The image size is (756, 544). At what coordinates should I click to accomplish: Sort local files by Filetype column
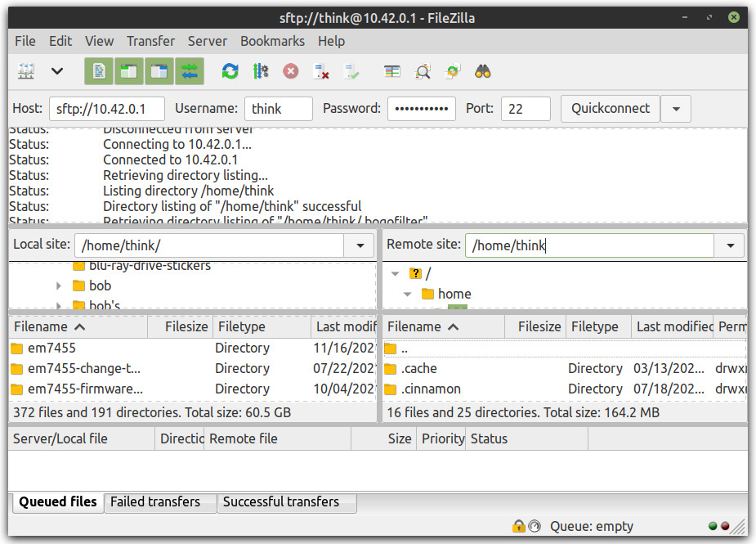pyautogui.click(x=262, y=326)
